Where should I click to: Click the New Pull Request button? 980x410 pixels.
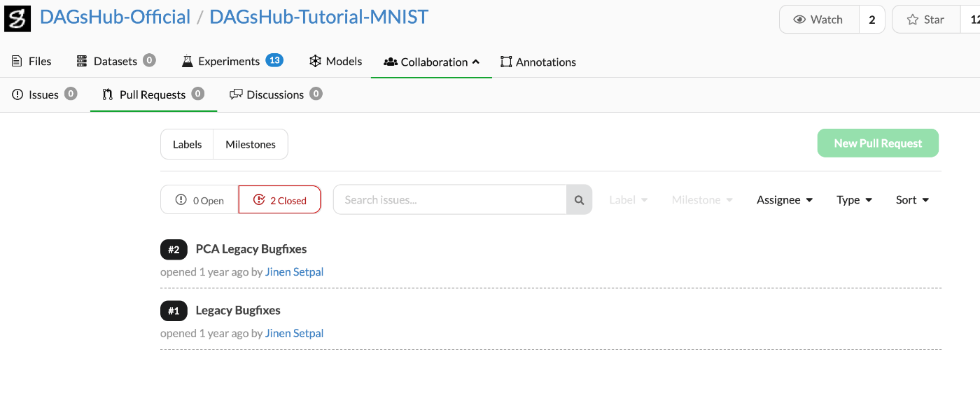[878, 143]
